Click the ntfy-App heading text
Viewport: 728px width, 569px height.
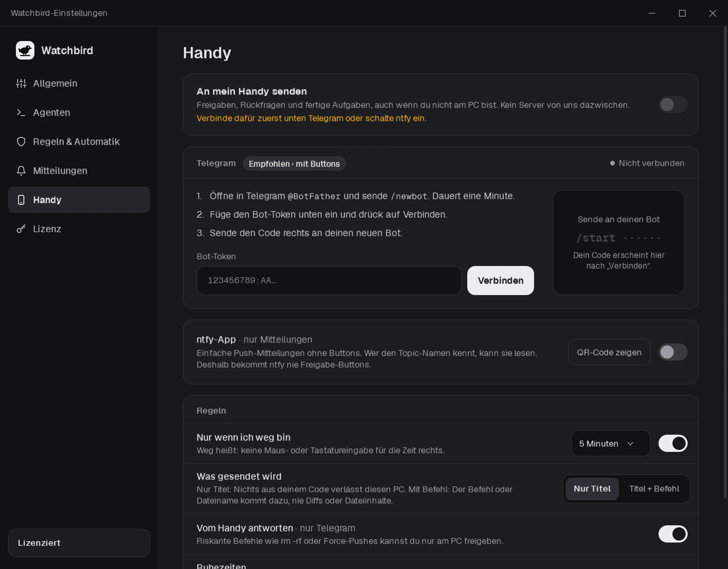click(216, 339)
